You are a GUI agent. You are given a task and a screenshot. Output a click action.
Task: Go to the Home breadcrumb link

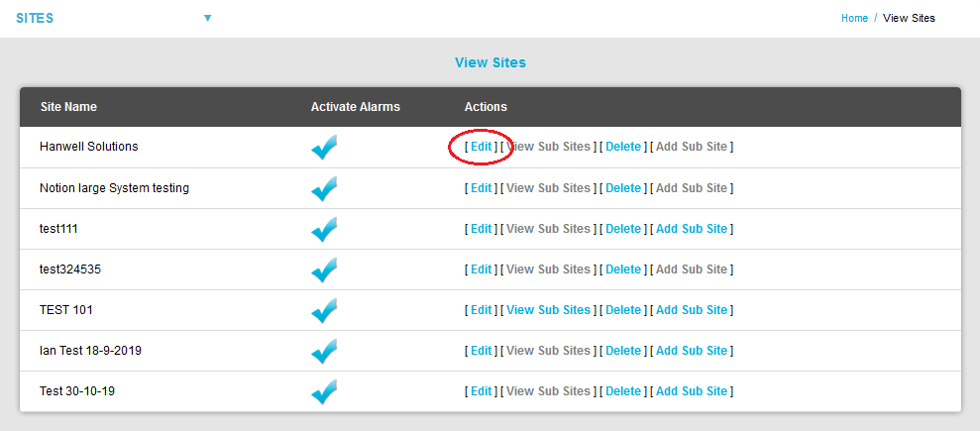[x=854, y=18]
